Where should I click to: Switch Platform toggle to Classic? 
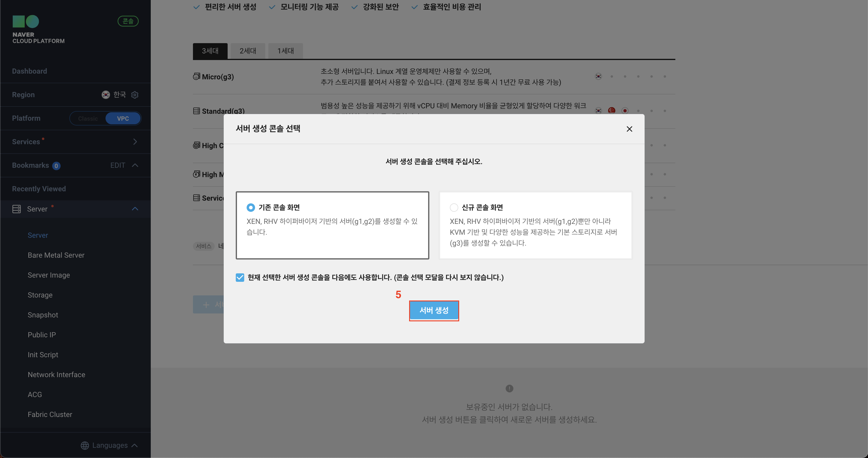pyautogui.click(x=88, y=118)
